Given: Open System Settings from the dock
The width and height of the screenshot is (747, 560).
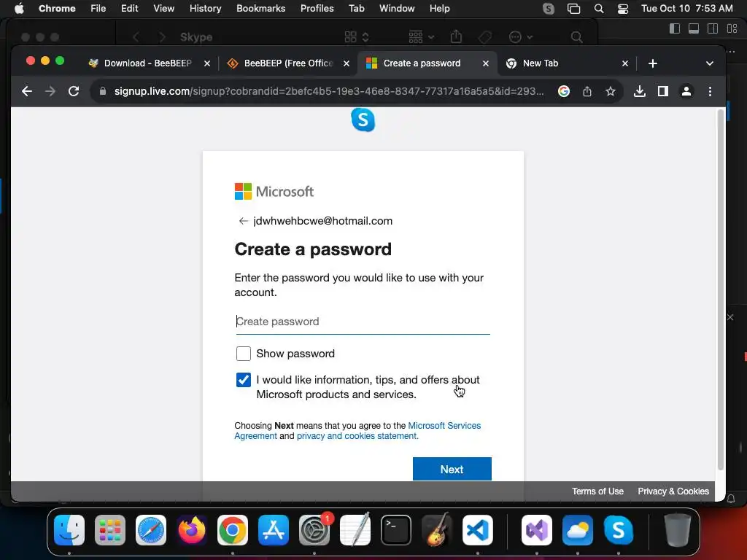Looking at the screenshot, I should [x=314, y=530].
